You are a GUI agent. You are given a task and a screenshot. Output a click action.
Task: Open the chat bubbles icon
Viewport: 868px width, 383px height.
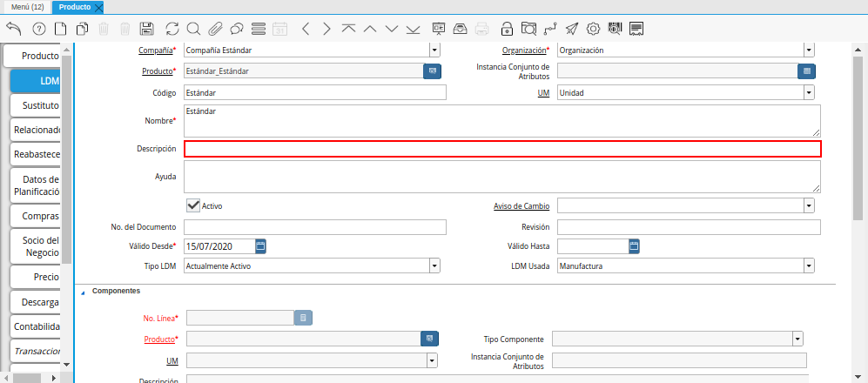(236, 29)
